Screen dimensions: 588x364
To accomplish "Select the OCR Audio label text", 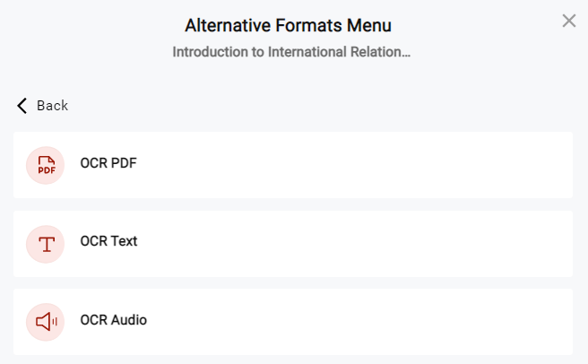I will (x=113, y=320).
